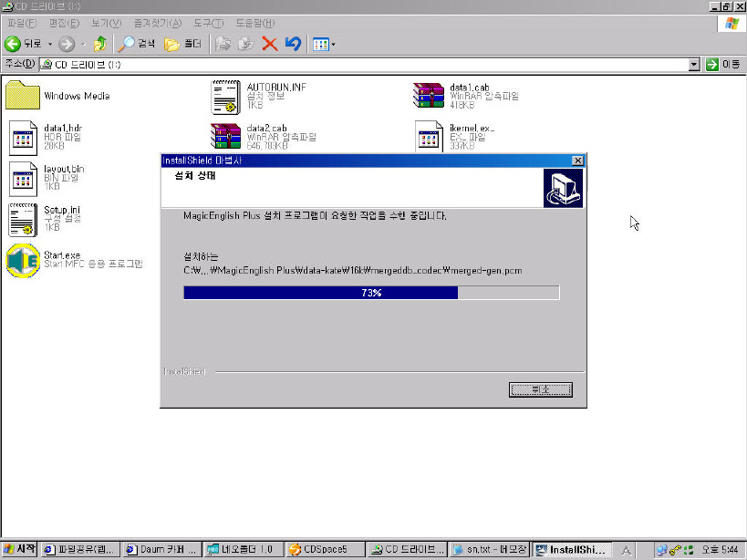Click the Start (시작) button
The image size is (747, 560).
(19, 550)
